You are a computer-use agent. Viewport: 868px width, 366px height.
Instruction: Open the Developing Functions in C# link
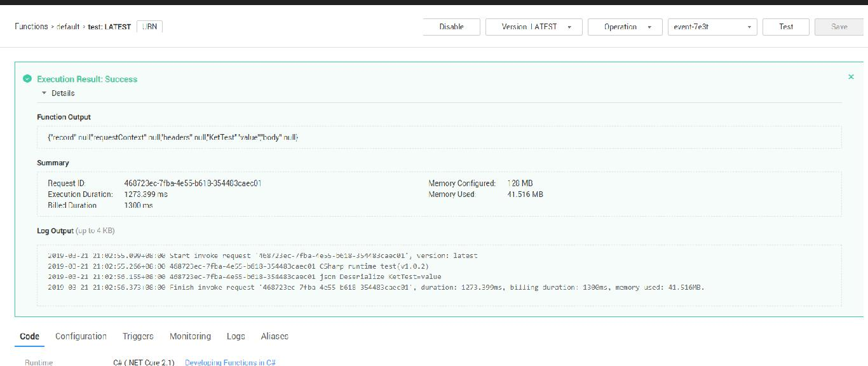coord(230,362)
